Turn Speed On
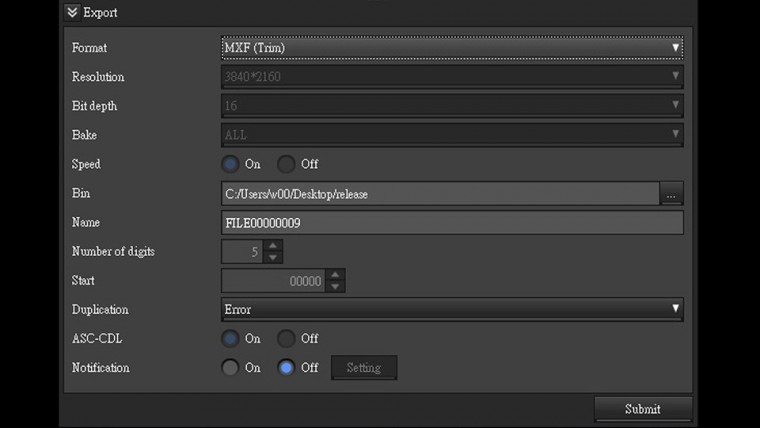Image resolution: width=760 pixels, height=428 pixels. tap(230, 164)
